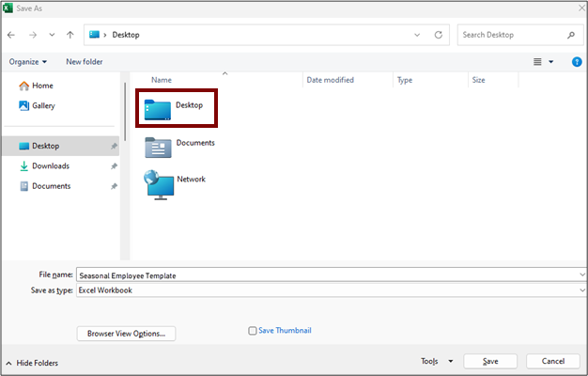
Task: Refresh the Desktop folder listing
Action: 438,35
